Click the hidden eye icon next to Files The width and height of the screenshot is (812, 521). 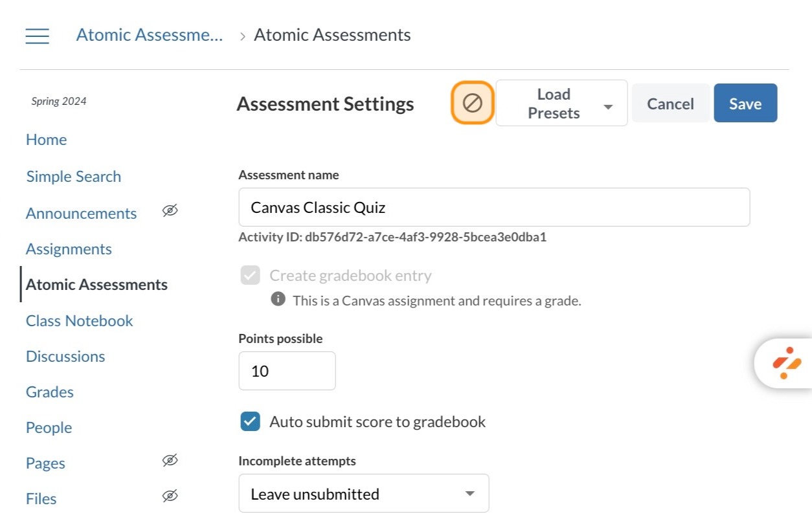[x=170, y=496]
